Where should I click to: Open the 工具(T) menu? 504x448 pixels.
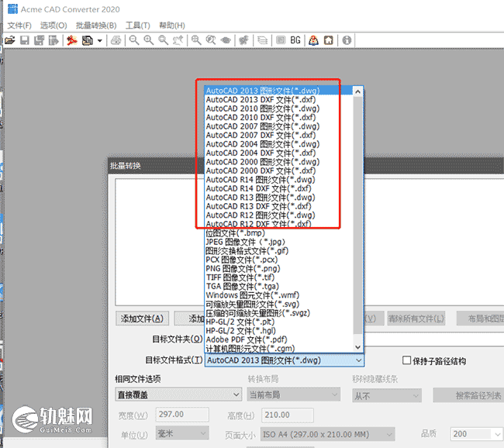pyautogui.click(x=137, y=26)
